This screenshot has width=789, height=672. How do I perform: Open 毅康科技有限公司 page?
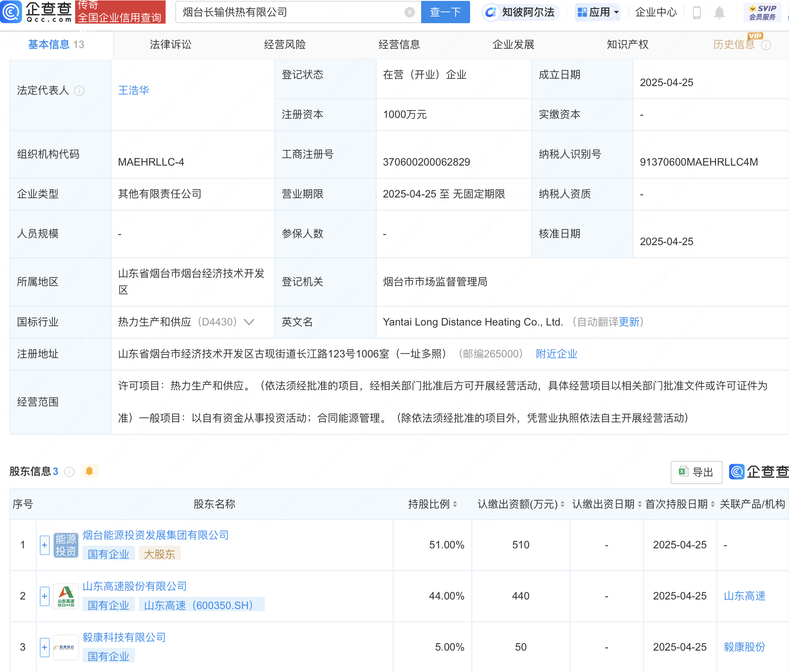pos(124,637)
